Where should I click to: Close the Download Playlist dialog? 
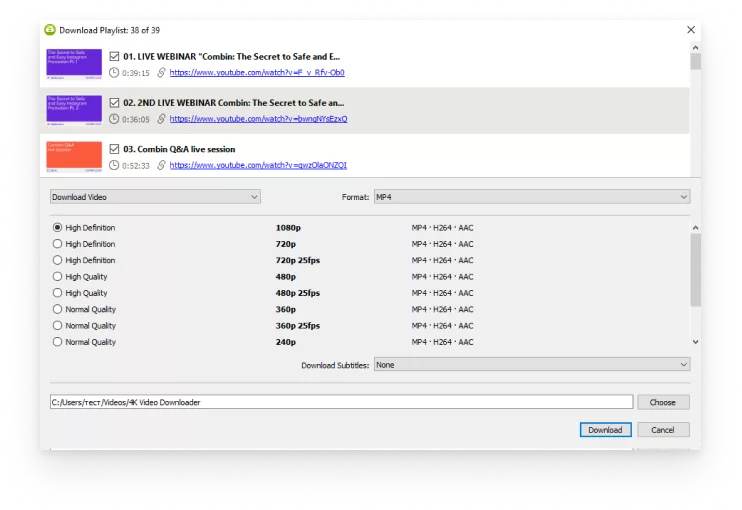click(691, 30)
